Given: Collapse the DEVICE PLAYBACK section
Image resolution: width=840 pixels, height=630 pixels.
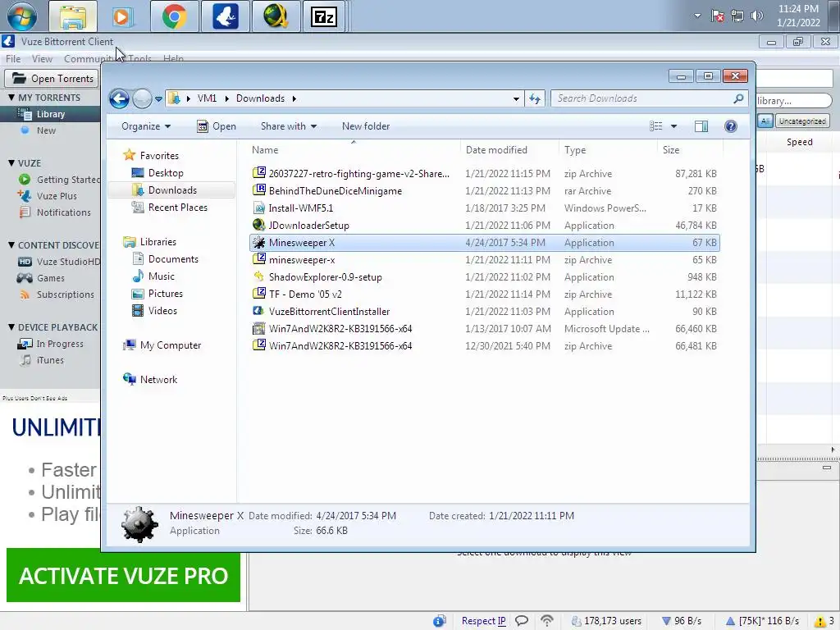Looking at the screenshot, I should point(11,326).
